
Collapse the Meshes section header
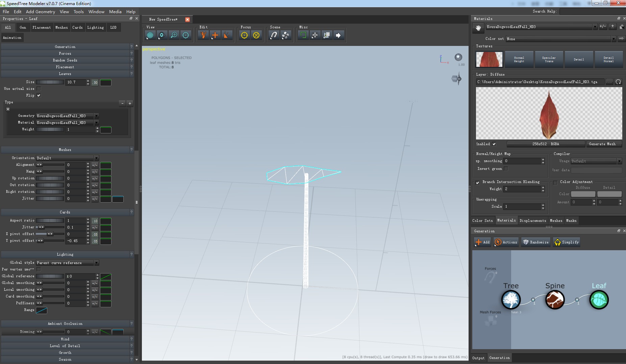[x=65, y=150]
